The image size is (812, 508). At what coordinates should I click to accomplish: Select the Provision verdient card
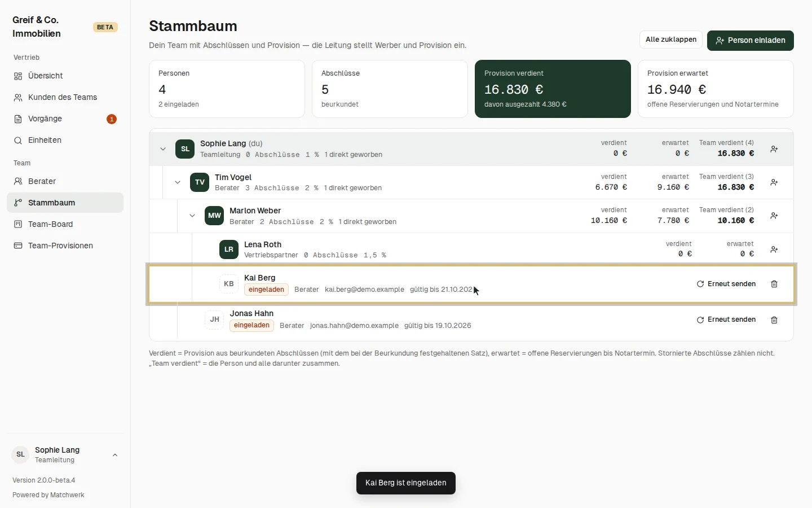click(x=553, y=89)
